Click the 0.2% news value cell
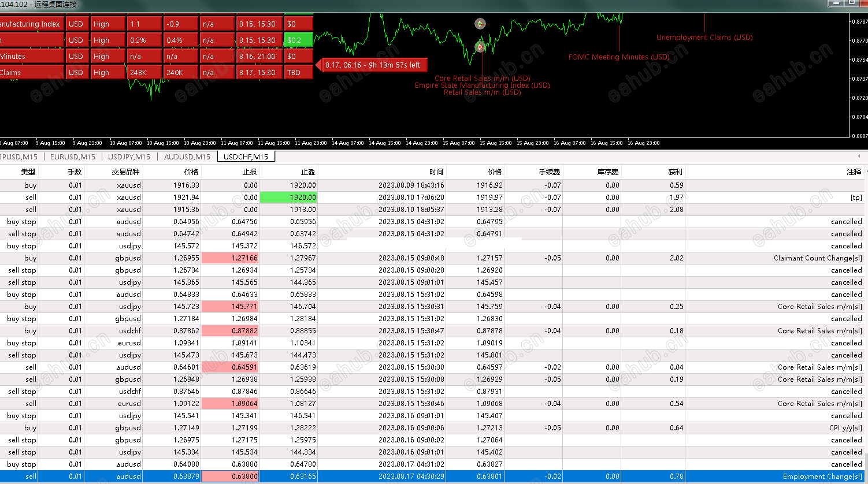The width and height of the screenshot is (868, 484). tap(144, 40)
